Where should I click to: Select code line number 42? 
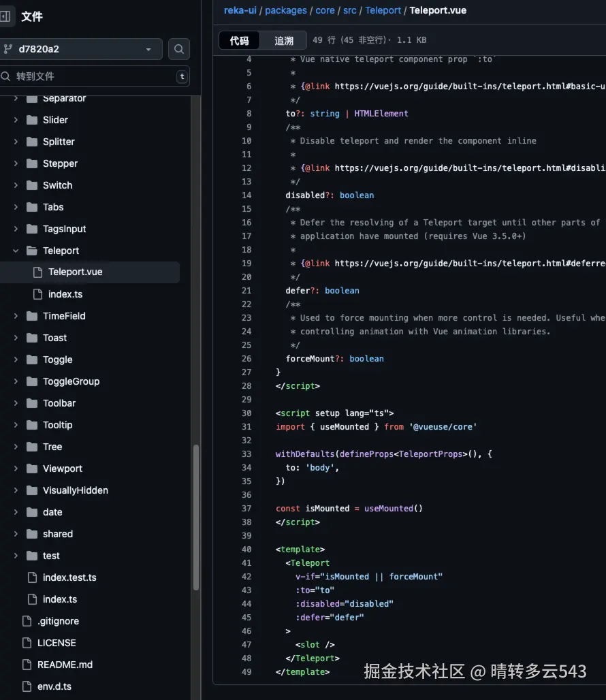(246, 577)
